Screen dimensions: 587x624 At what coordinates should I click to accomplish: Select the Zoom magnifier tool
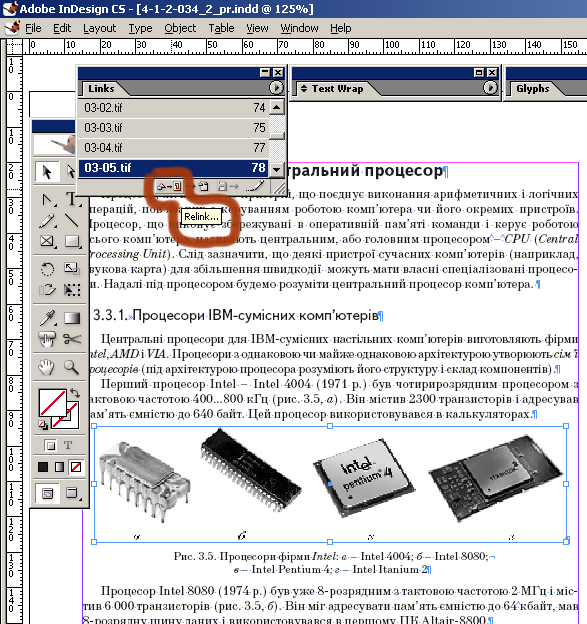click(x=72, y=367)
